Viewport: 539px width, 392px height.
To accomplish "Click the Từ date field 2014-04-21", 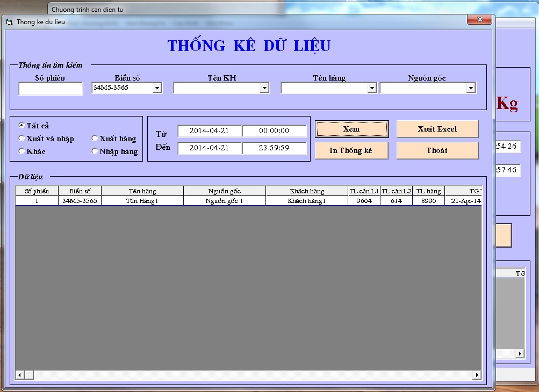I will tap(210, 131).
